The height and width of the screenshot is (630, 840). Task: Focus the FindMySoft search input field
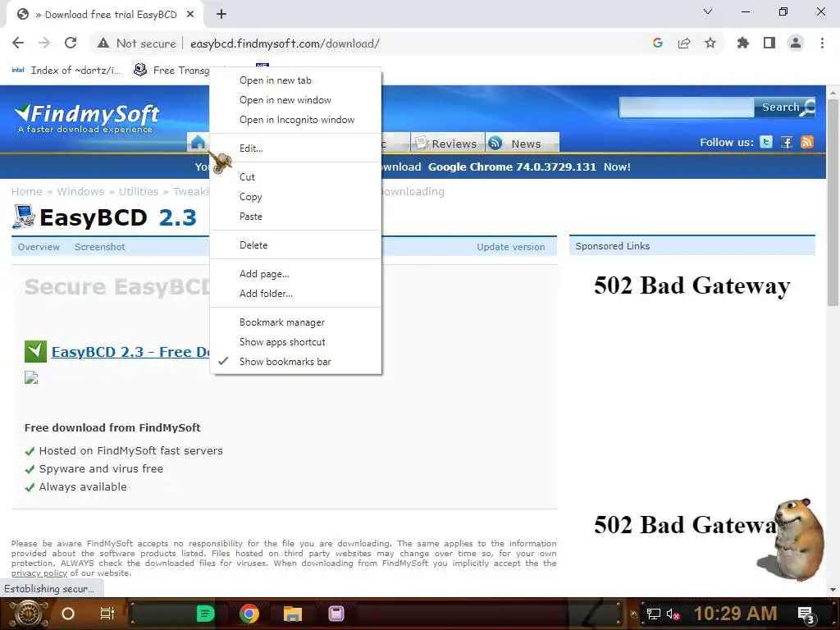[x=687, y=107]
